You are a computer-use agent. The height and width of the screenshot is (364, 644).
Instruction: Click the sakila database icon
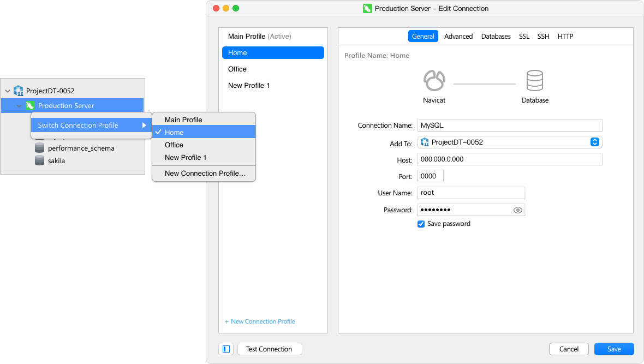click(39, 160)
